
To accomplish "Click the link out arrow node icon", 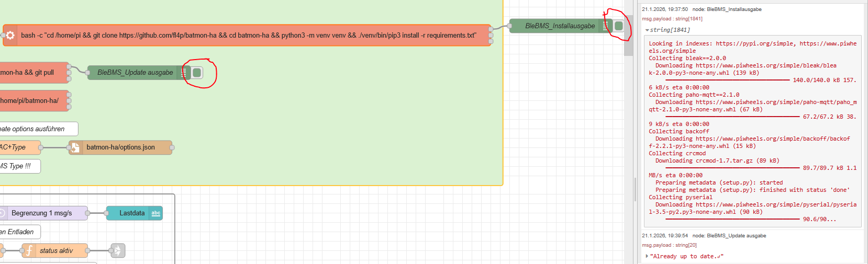I will click(x=118, y=251).
